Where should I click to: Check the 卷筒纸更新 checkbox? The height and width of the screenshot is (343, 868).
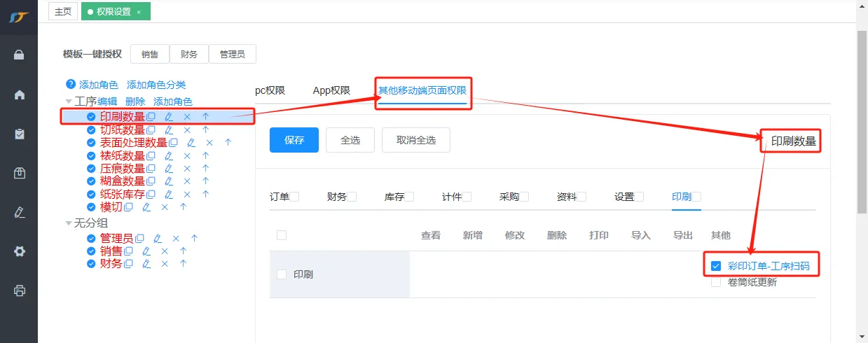(x=716, y=282)
